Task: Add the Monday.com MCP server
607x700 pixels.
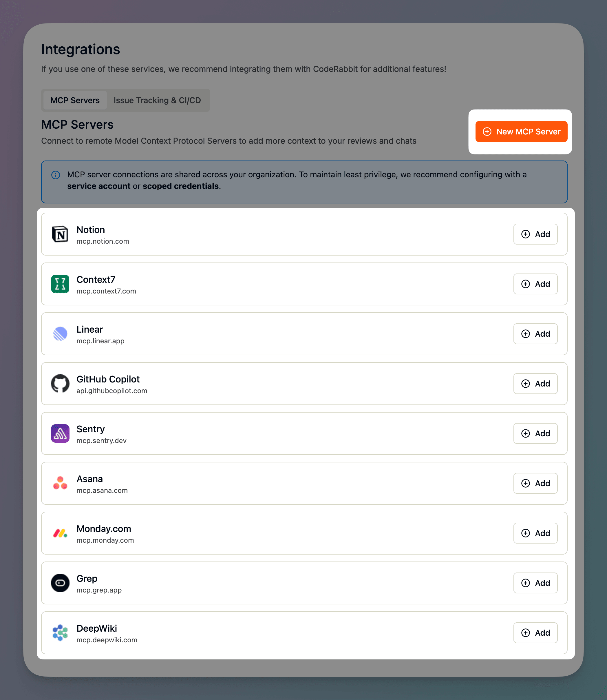Action: [x=535, y=533]
